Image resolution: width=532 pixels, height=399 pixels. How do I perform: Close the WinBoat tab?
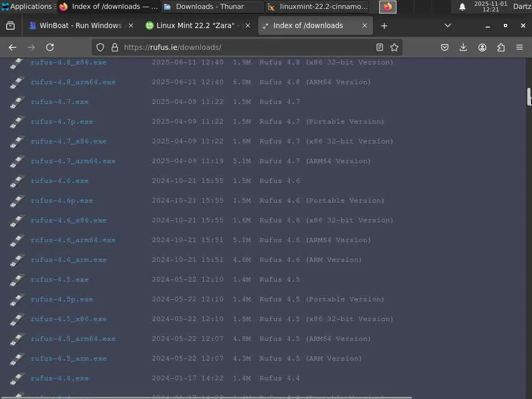[131, 26]
